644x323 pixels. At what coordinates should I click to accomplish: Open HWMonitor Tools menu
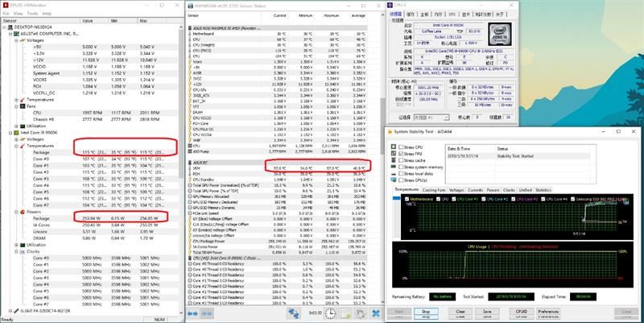(x=32, y=14)
